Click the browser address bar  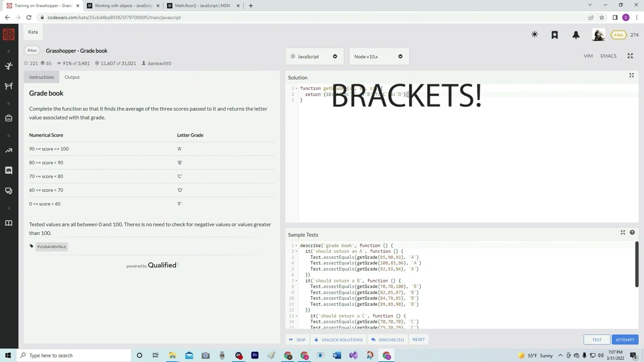tap(312, 17)
